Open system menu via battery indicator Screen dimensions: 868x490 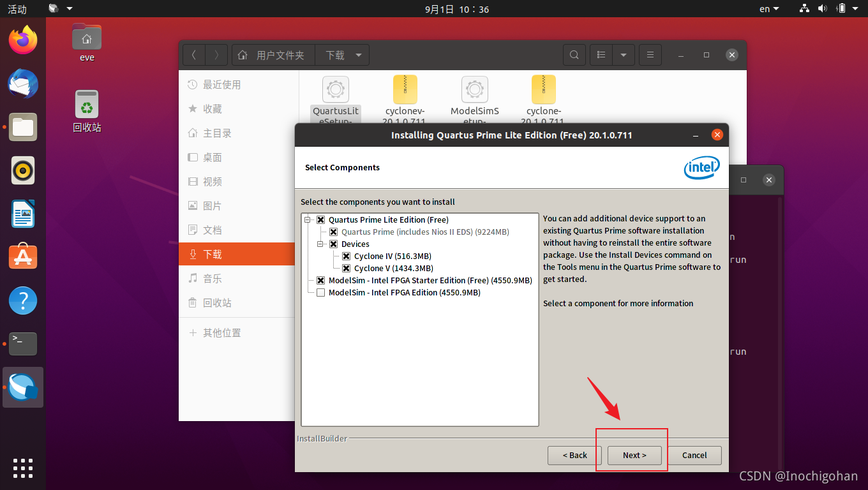tap(846, 9)
